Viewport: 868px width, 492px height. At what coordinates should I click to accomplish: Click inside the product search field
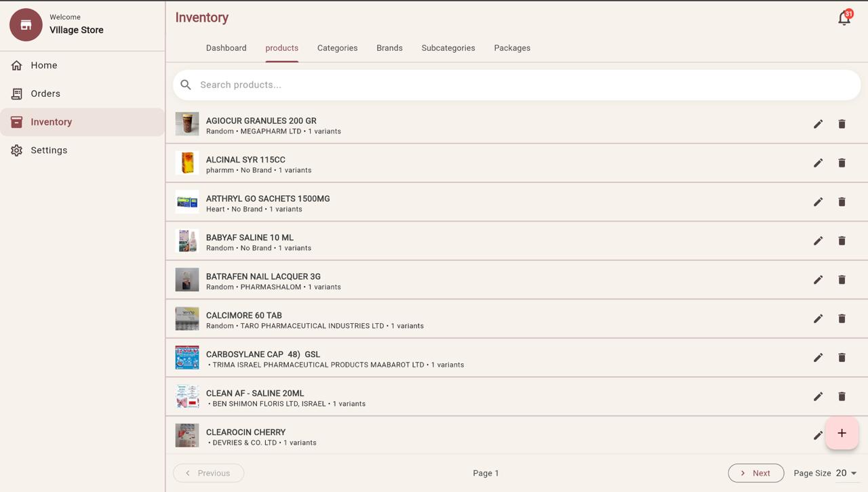point(407,85)
